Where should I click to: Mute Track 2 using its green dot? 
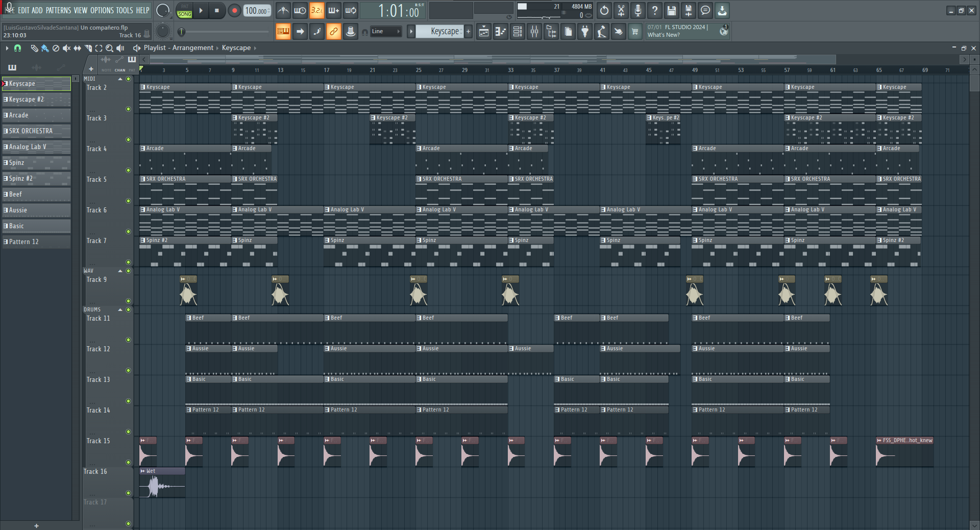point(128,109)
